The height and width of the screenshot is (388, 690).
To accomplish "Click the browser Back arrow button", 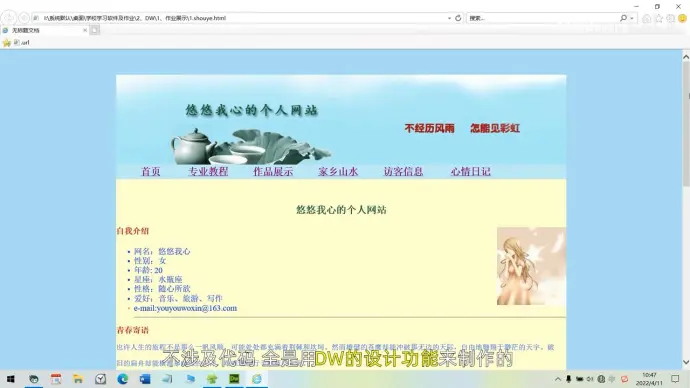I will pyautogui.click(x=9, y=18).
